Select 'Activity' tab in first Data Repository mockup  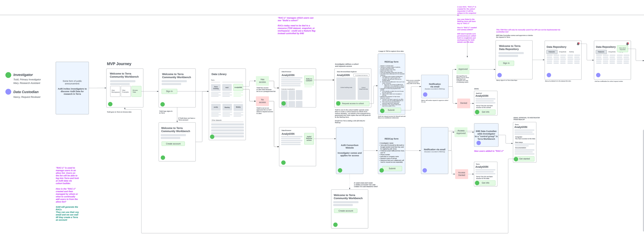coord(571,52)
